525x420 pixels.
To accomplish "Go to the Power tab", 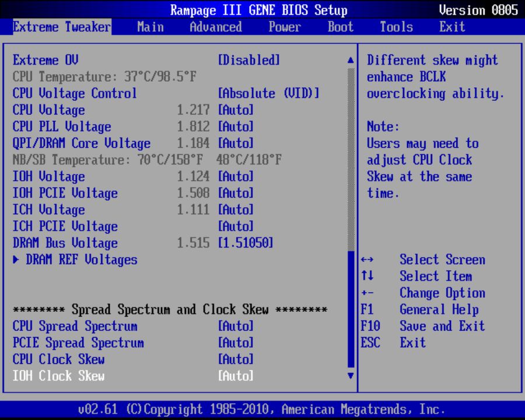I will pyautogui.click(x=284, y=27).
